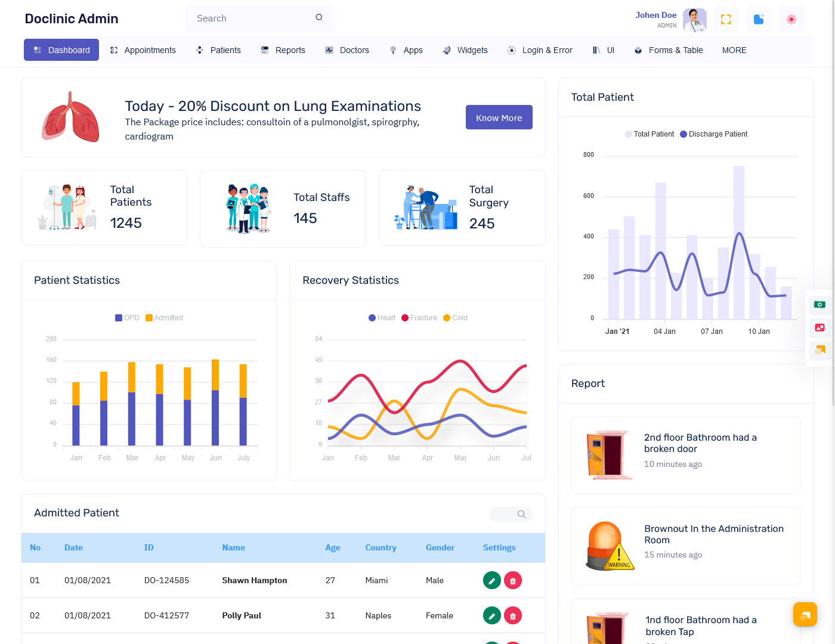
Task: Open the fullscreen toggle icon in the header
Action: click(x=726, y=19)
